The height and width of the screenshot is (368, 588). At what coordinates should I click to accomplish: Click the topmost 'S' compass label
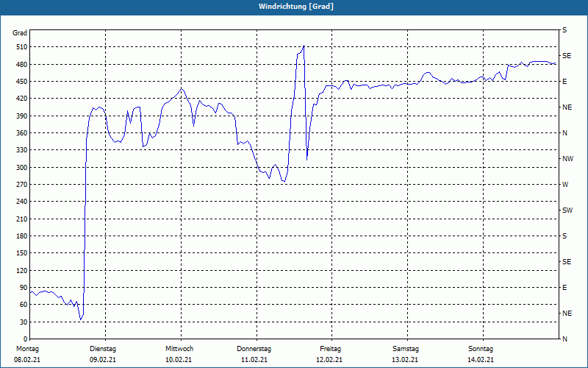[564, 30]
